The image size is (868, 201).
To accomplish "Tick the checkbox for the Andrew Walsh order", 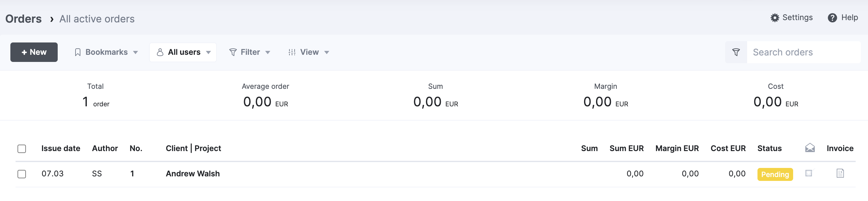I will point(22,174).
